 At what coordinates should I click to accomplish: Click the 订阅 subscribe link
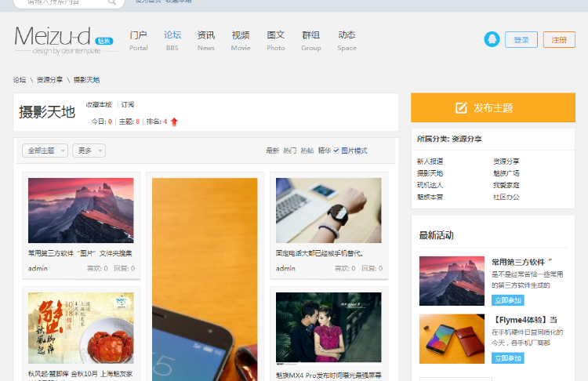coord(128,104)
